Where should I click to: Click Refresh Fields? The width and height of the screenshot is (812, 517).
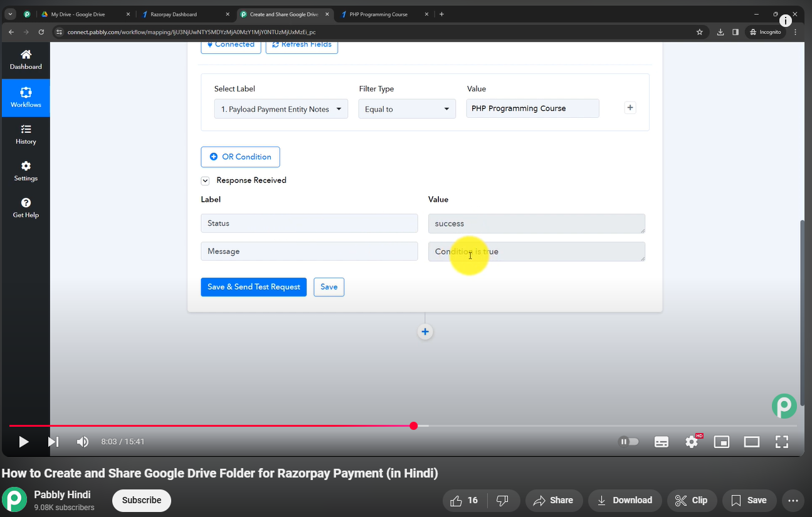click(302, 45)
